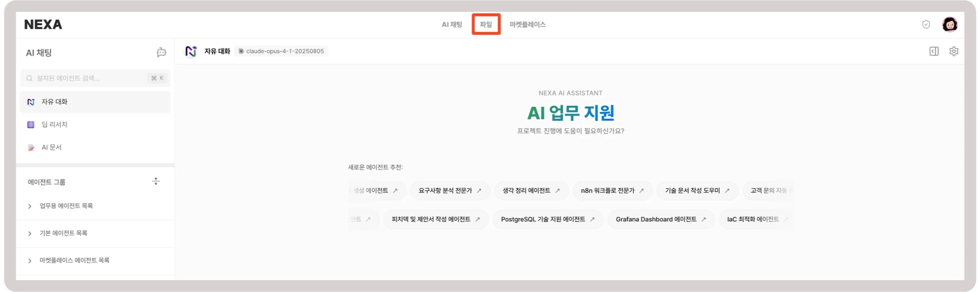The image size is (980, 292).
Task: Expand 업무용 에이전트 목록 group
Action: [95, 206]
